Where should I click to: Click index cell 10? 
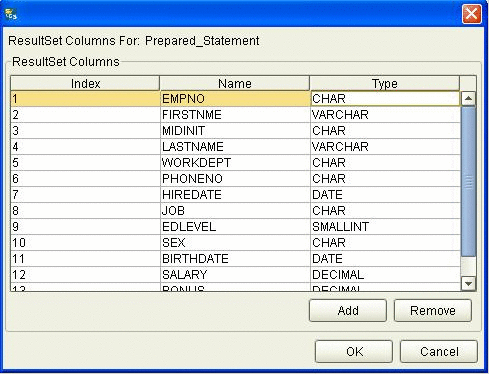[x=85, y=243]
